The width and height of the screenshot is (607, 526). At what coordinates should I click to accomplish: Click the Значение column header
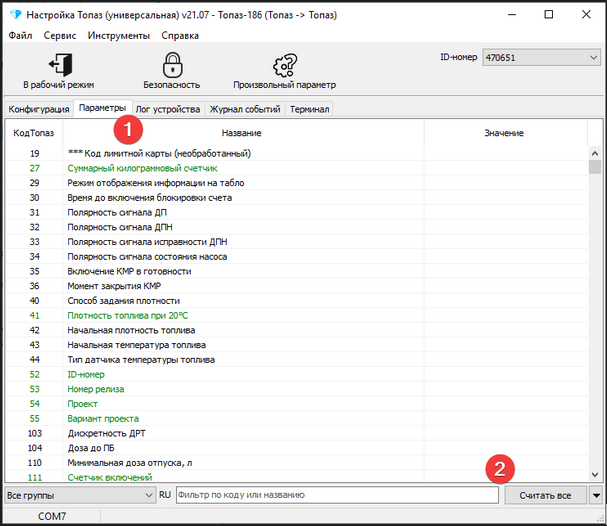(x=504, y=133)
